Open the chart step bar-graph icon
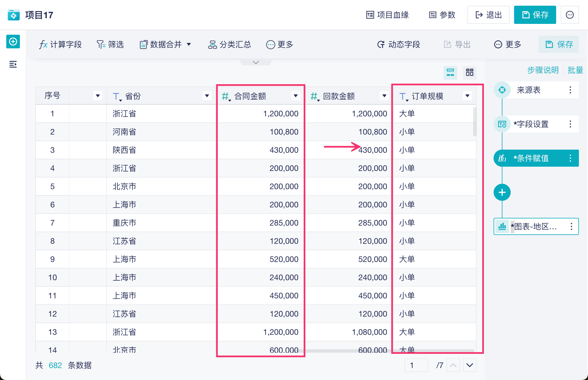 tap(502, 226)
